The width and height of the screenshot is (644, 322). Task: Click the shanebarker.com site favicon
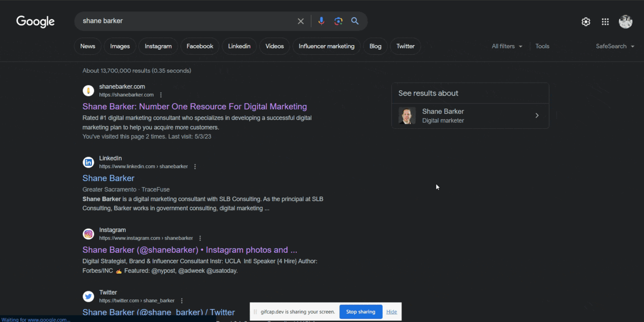(x=89, y=91)
